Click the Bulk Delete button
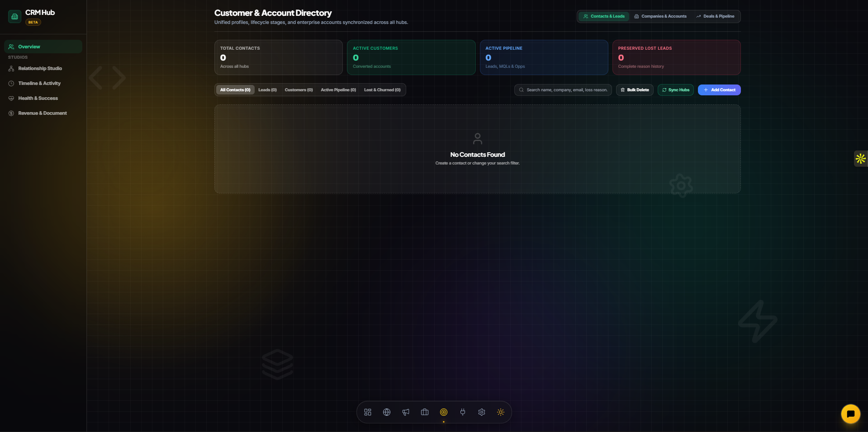This screenshot has width=868, height=432. [x=635, y=90]
